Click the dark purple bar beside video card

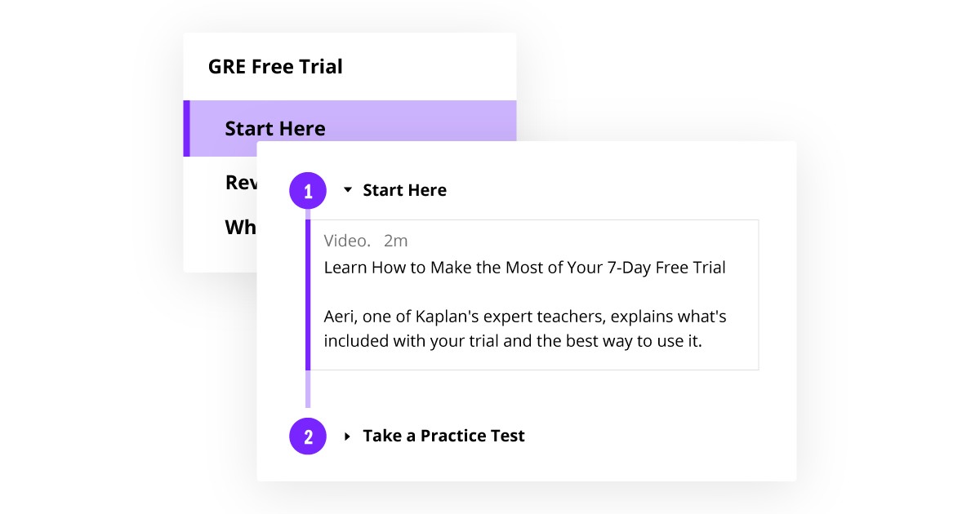[x=308, y=294]
